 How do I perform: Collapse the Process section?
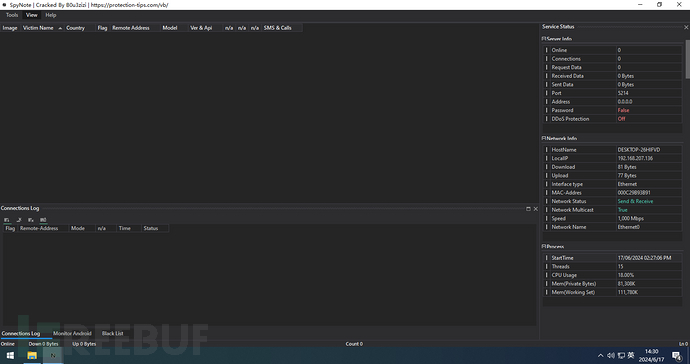[544, 246]
